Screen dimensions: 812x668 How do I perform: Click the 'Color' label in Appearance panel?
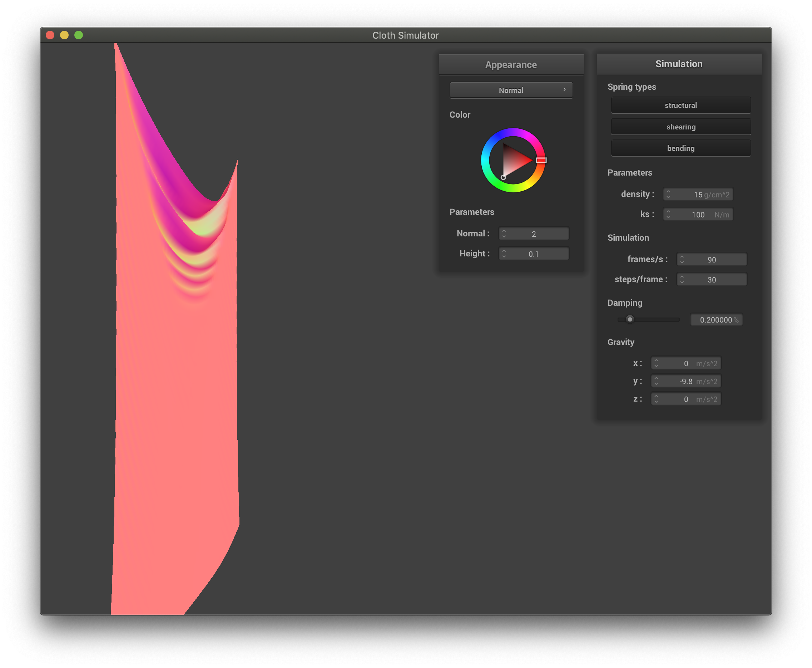click(x=460, y=115)
